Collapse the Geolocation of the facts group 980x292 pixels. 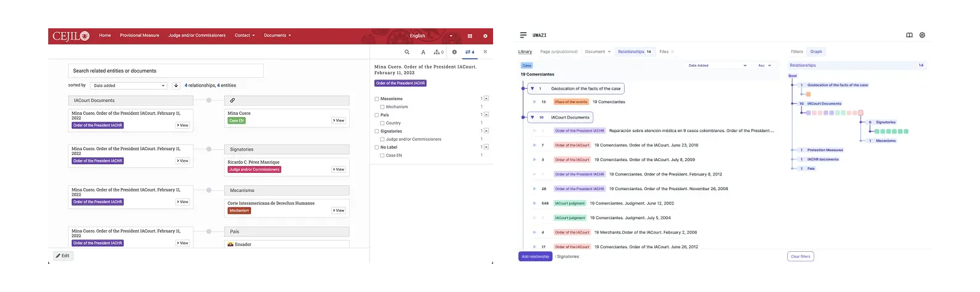click(532, 88)
